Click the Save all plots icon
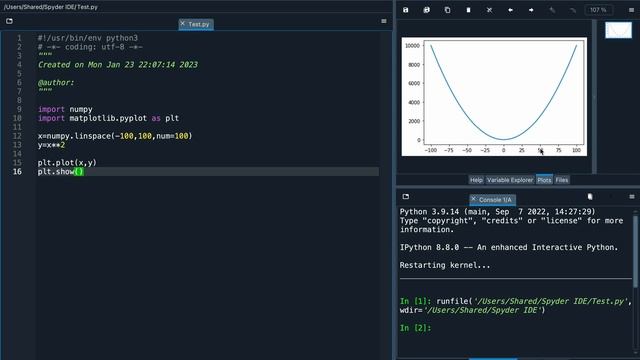This screenshot has height=360, width=640. (x=427, y=10)
